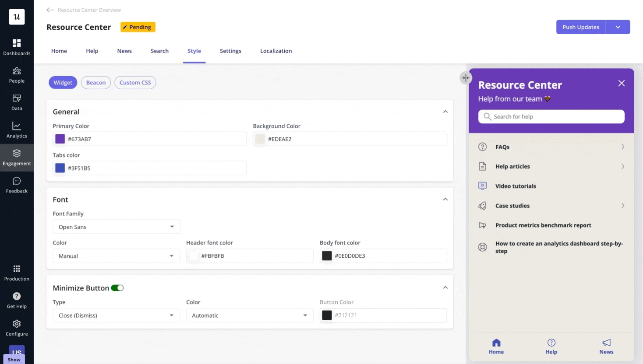This screenshot has width=643, height=364.
Task: Click the Primary Color swatch
Action: (59, 138)
